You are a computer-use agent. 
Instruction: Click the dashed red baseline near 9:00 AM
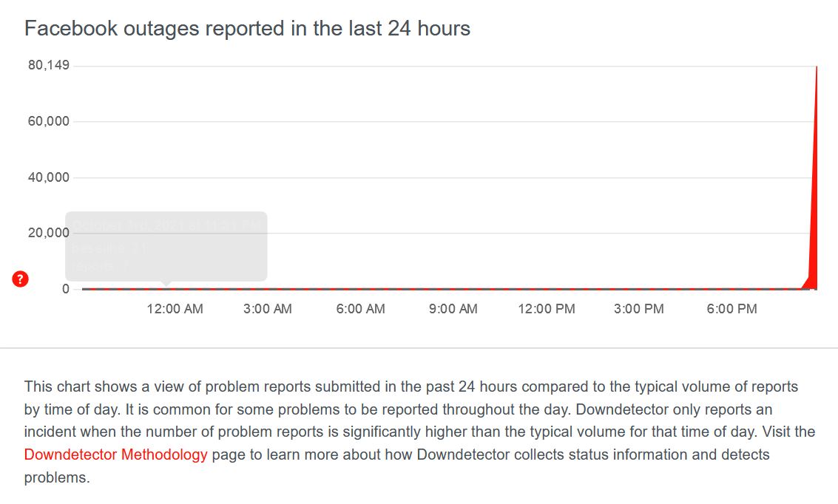pyautogui.click(x=453, y=289)
